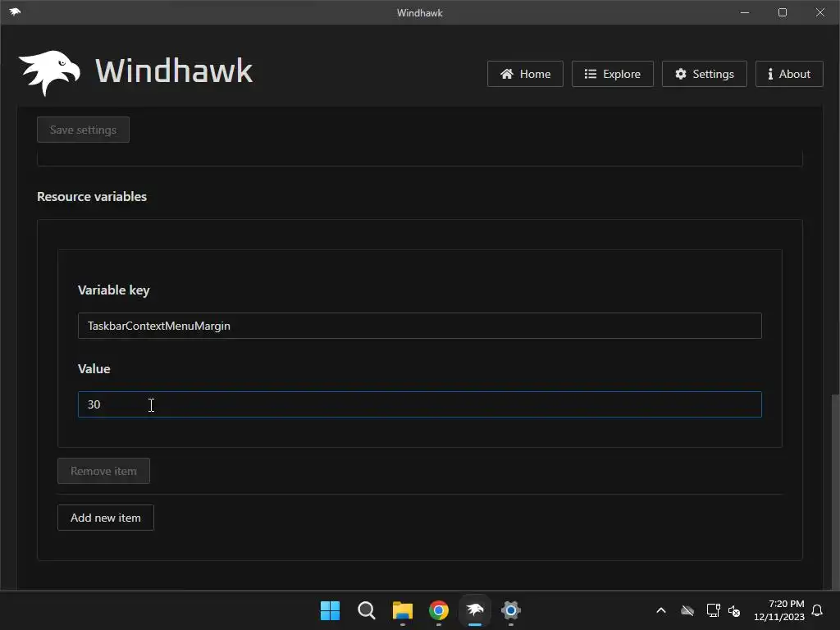Add new item to resource variables

click(106, 518)
